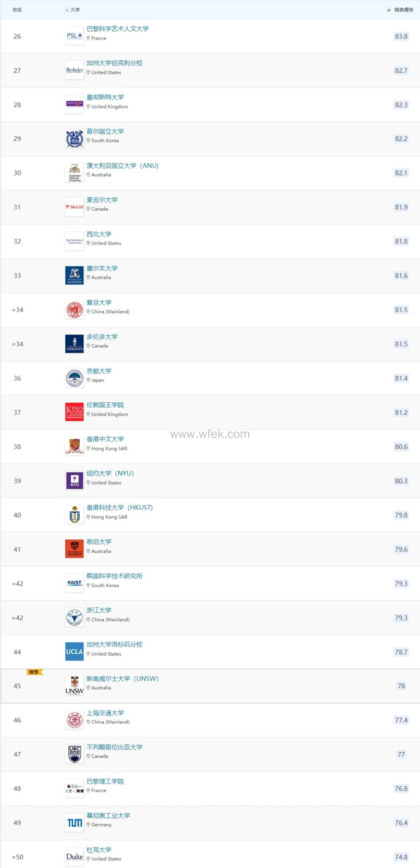Sort by 大学 column header
420x868 pixels.
click(73, 10)
